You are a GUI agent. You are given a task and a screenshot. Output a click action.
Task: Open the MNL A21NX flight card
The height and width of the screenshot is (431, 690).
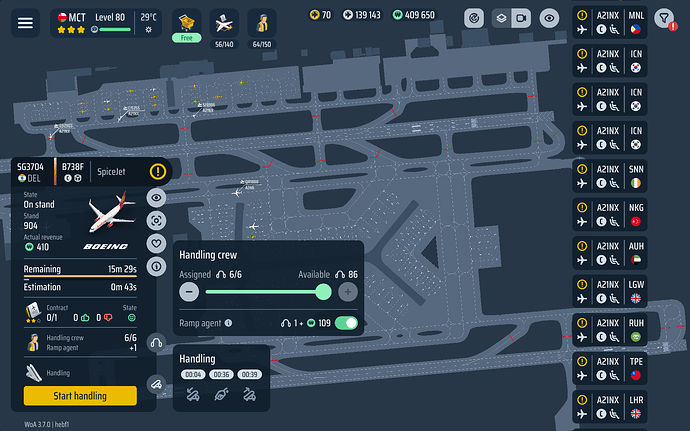[609, 22]
